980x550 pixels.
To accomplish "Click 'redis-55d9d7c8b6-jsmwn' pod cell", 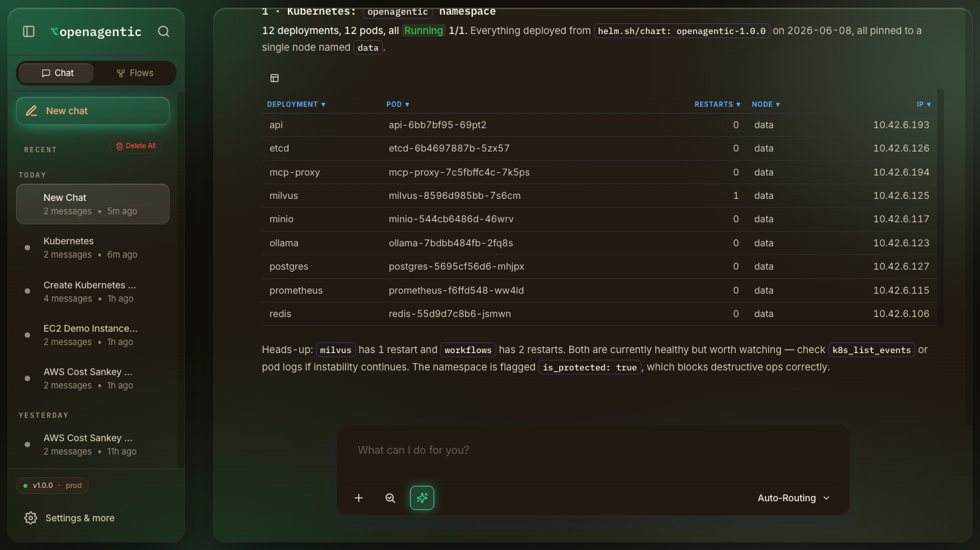I will pos(450,314).
